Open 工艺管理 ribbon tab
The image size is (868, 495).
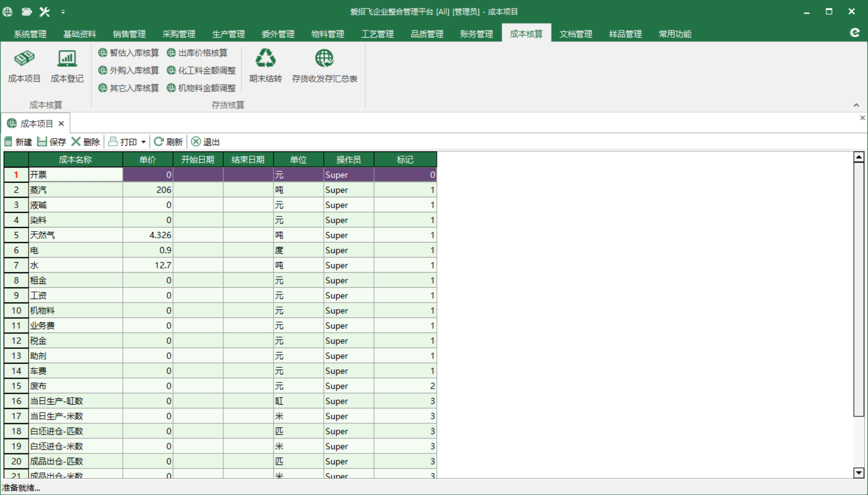pyautogui.click(x=377, y=34)
